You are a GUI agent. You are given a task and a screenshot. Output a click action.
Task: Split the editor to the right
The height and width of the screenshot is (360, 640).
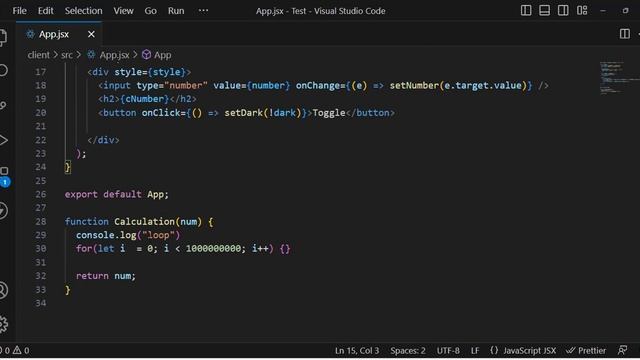click(x=624, y=34)
